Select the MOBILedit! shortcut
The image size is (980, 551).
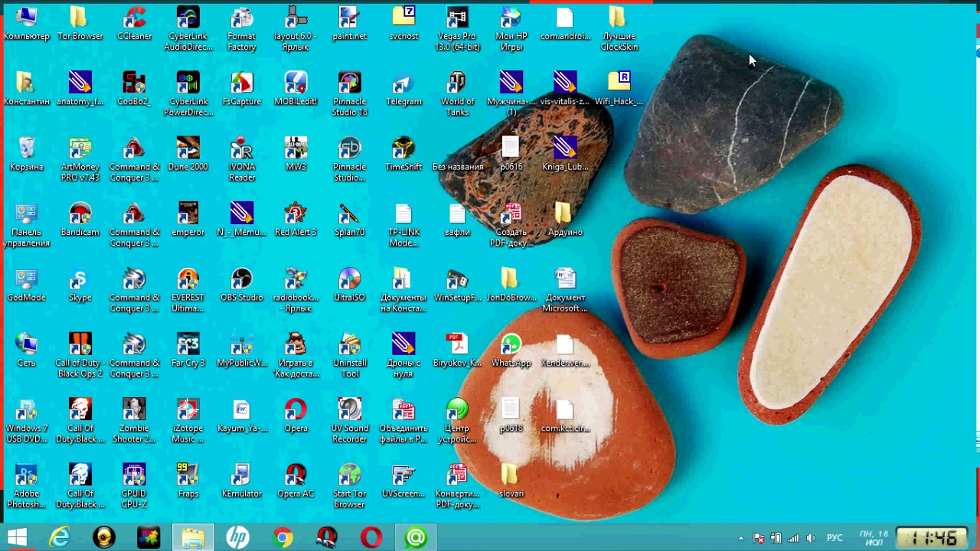coord(296,89)
